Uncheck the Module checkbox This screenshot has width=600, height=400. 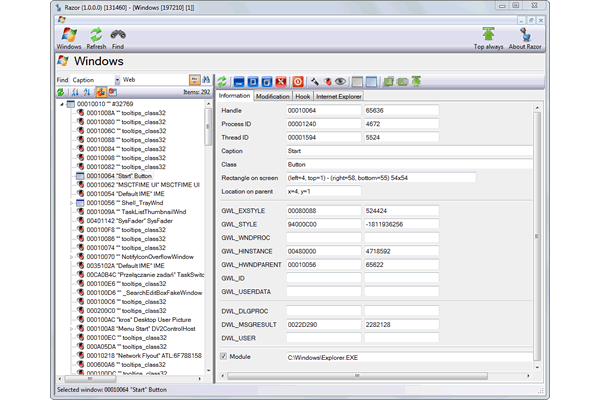(x=223, y=356)
